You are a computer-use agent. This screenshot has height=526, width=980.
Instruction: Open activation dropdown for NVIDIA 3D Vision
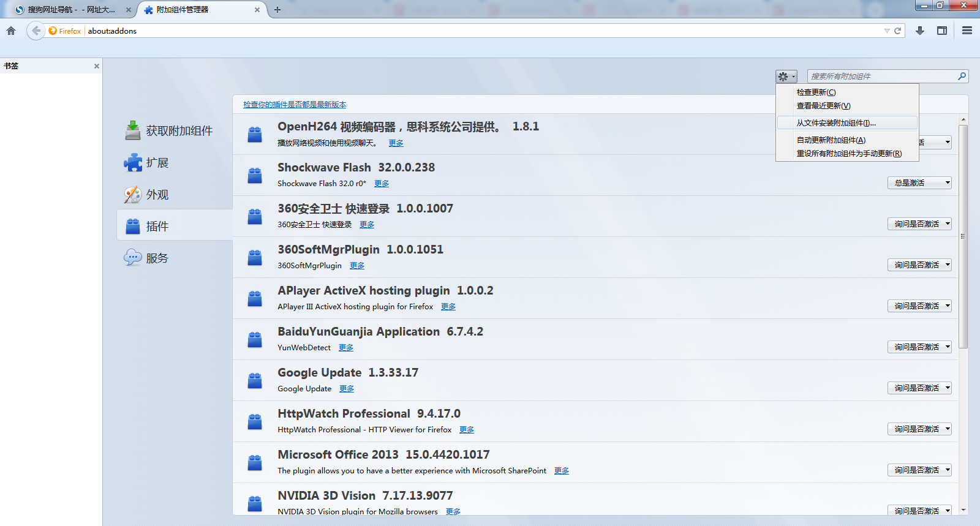919,510
